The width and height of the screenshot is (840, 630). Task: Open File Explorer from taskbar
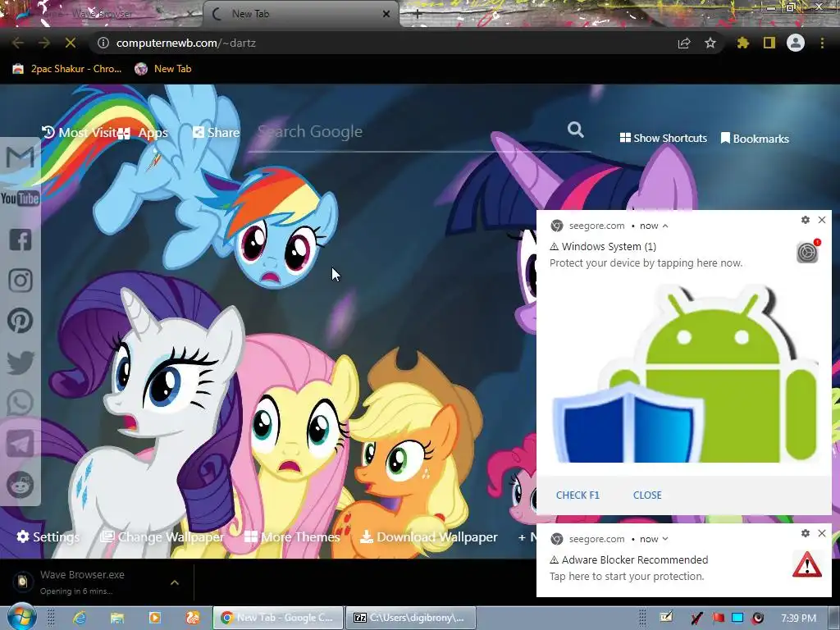tap(116, 618)
